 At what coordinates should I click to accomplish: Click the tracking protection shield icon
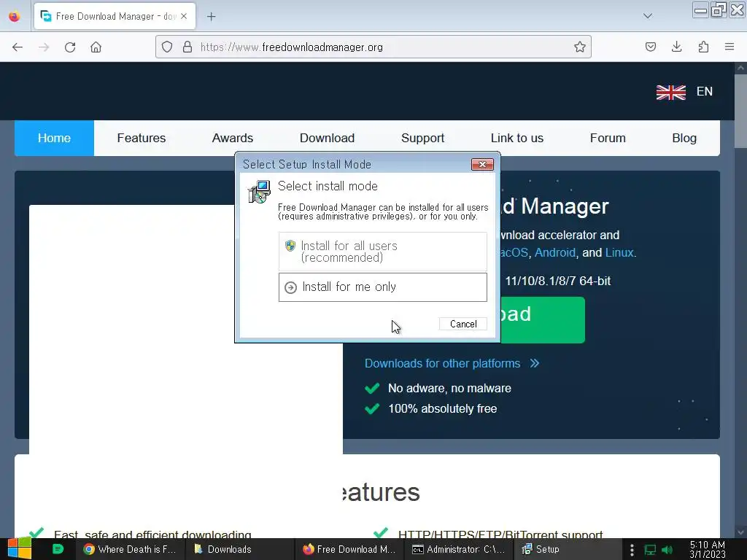click(x=167, y=47)
